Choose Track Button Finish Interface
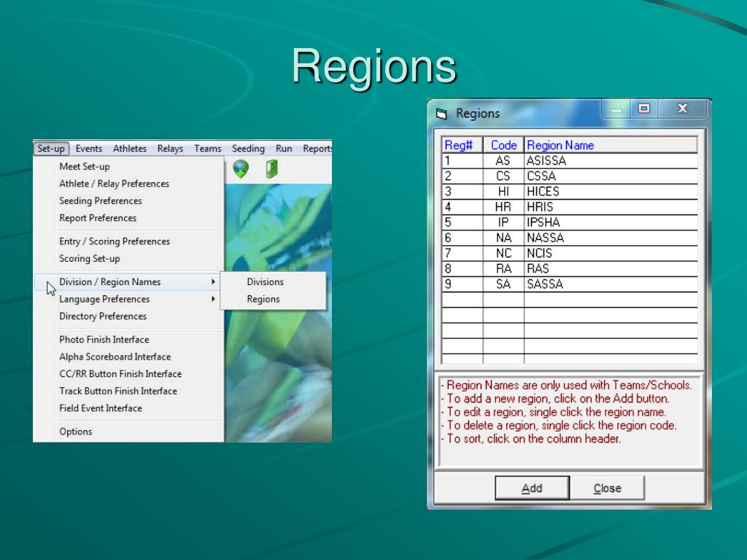747x560 pixels. tap(118, 391)
